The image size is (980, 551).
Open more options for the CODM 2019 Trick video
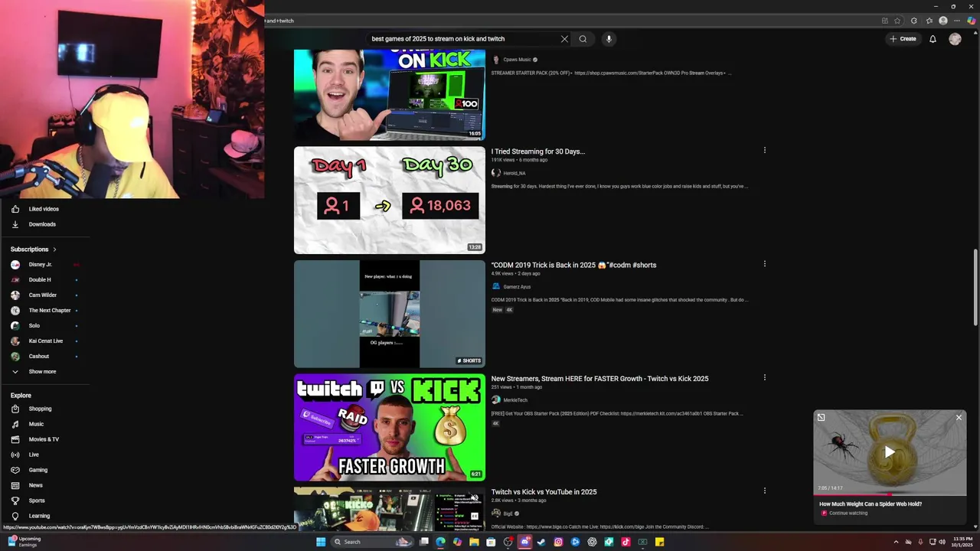pos(764,264)
